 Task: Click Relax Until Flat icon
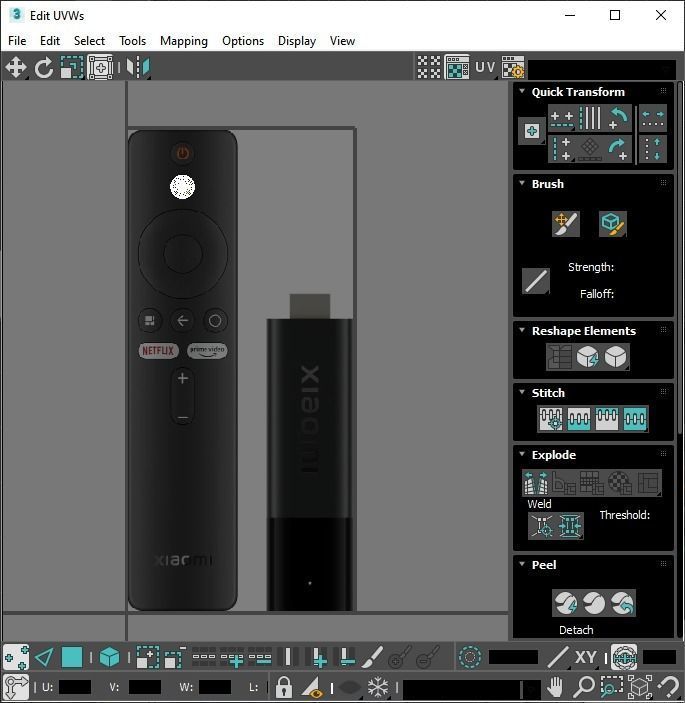(587, 357)
